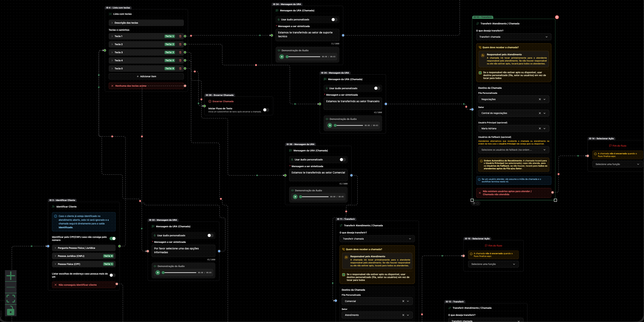
Task: Click Adicionar item button
Action: coord(146,76)
